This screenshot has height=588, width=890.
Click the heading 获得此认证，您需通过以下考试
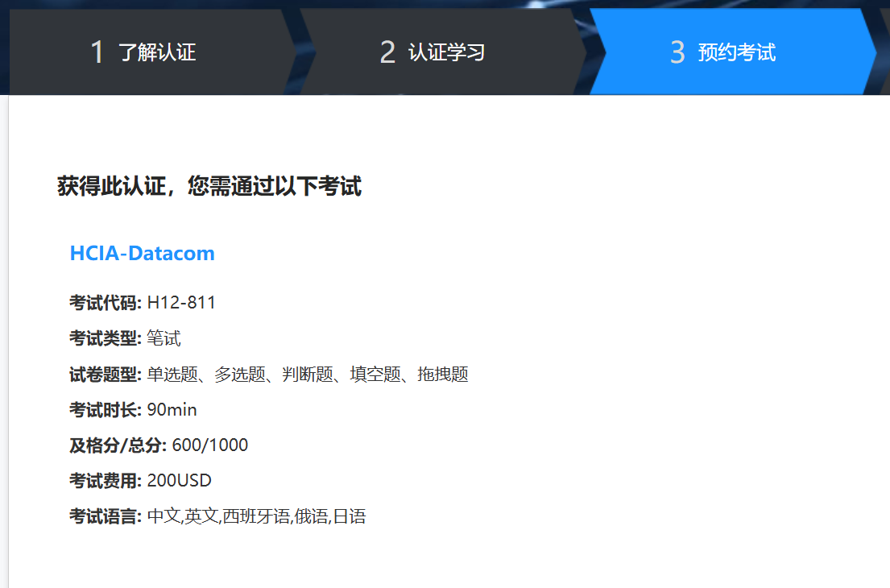[x=209, y=186]
